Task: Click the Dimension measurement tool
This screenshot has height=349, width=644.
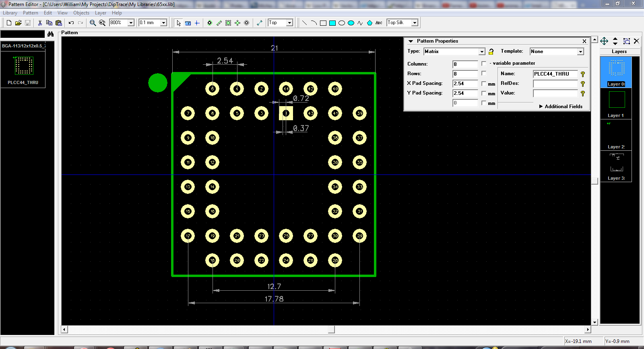Action: (x=260, y=23)
